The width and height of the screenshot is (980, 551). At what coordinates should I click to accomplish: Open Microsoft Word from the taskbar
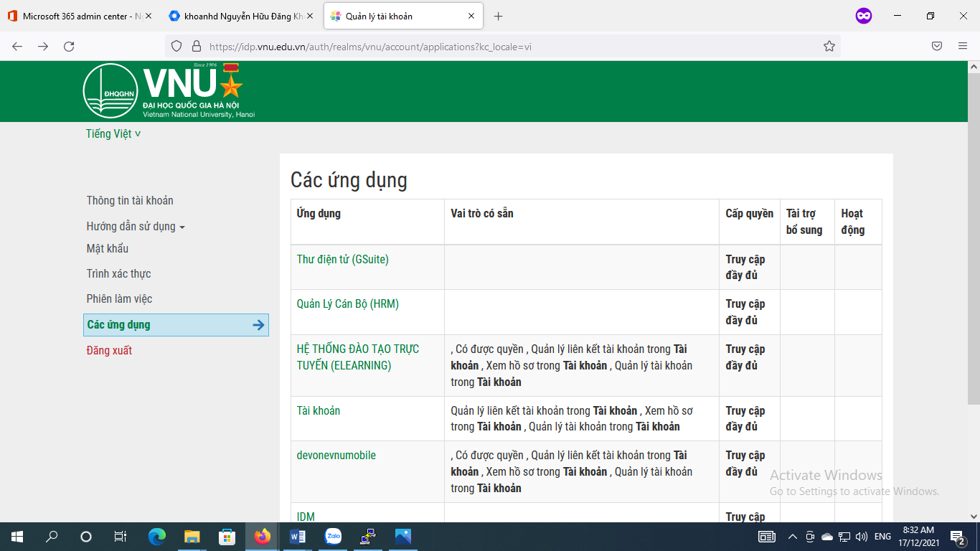(297, 536)
